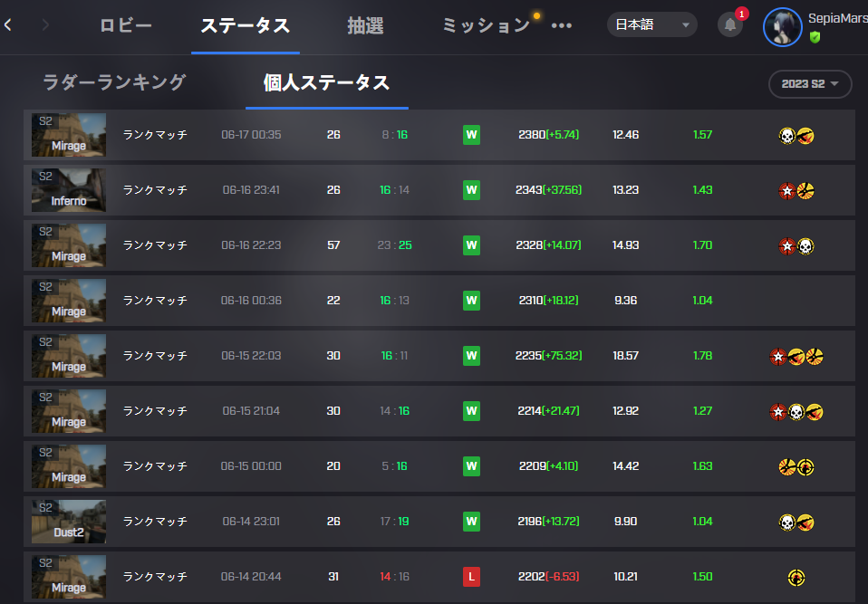Image resolution: width=868 pixels, height=604 pixels.
Task: Go forward with the right arrow
Action: [x=45, y=24]
